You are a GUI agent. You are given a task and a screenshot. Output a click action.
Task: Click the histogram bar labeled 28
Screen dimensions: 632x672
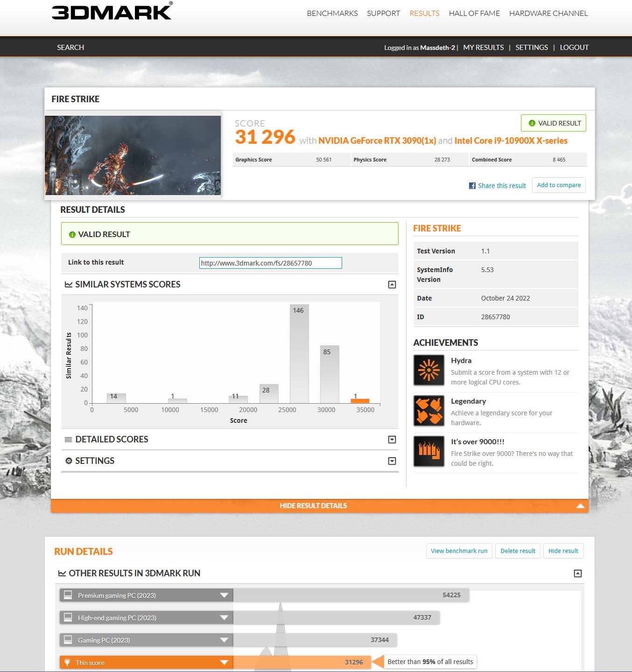269,393
